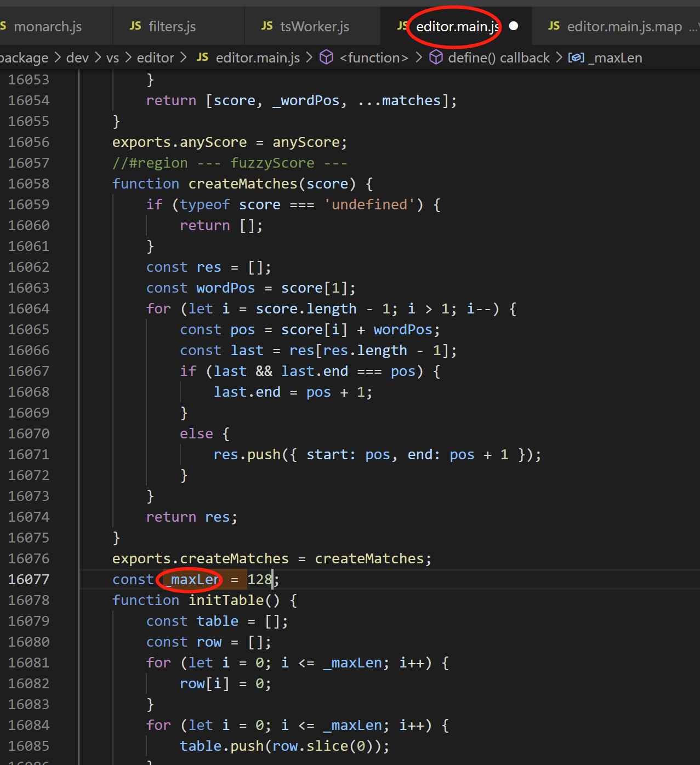Expand the chevron after define() callback breadcrumb
Viewport: 700px width, 765px height.
pos(559,58)
